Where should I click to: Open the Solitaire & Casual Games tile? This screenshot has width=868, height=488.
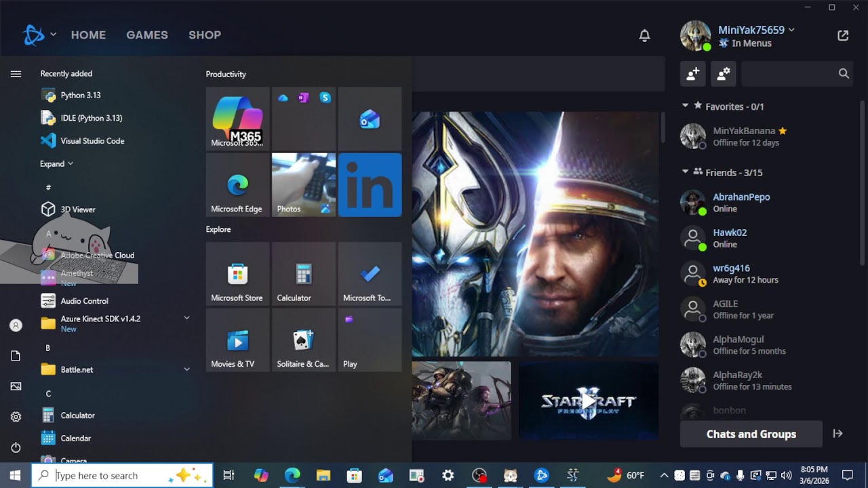click(304, 340)
